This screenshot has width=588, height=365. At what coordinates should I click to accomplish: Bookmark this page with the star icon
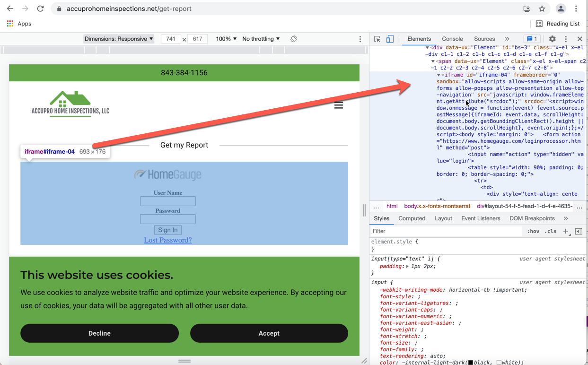542,9
